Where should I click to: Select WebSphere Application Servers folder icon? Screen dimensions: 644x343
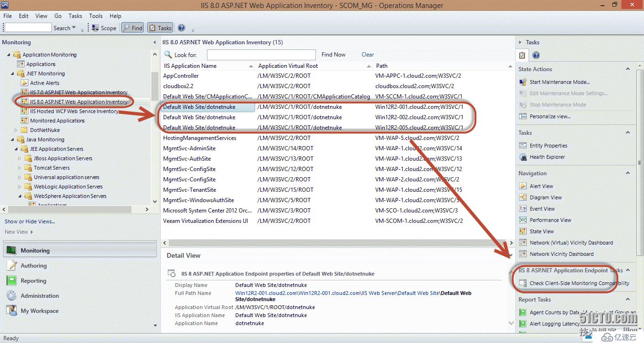tap(28, 196)
